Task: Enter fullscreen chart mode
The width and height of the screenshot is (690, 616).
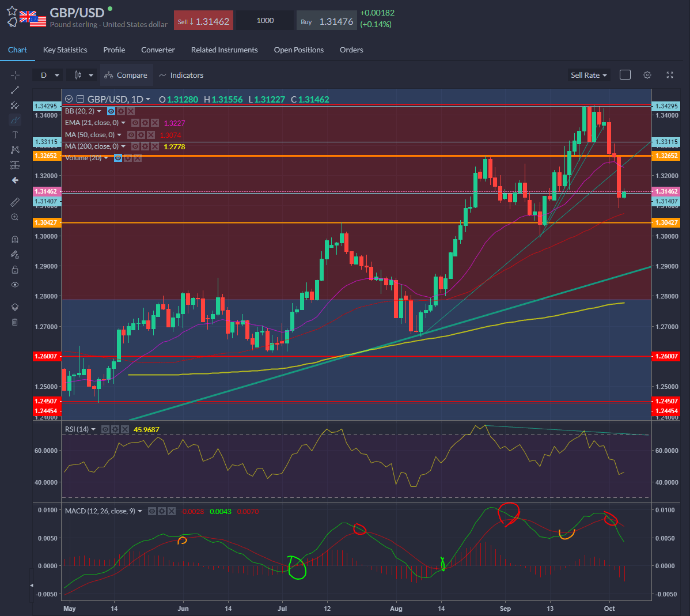Action: (670, 75)
